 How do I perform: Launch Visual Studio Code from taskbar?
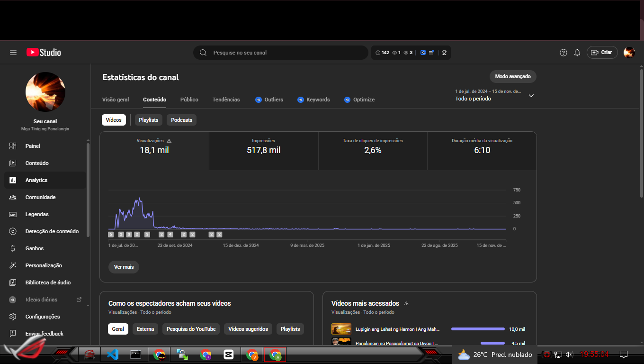pos(112,354)
